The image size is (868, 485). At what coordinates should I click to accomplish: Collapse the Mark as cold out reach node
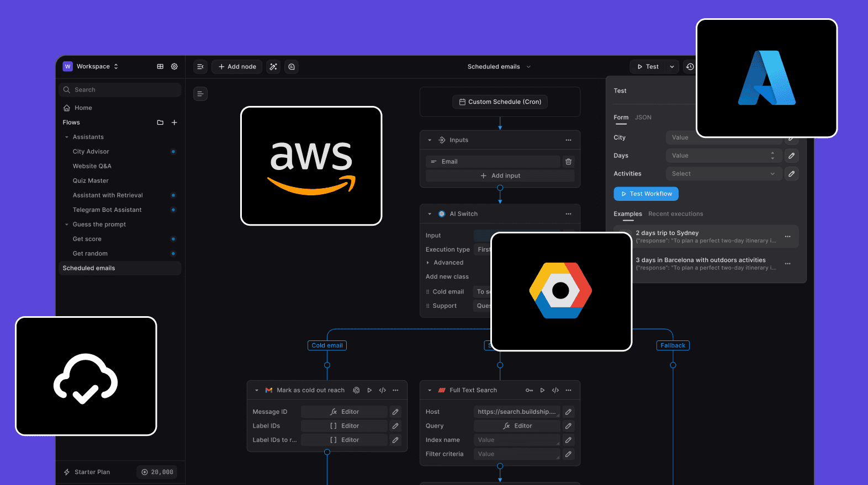[257, 390]
